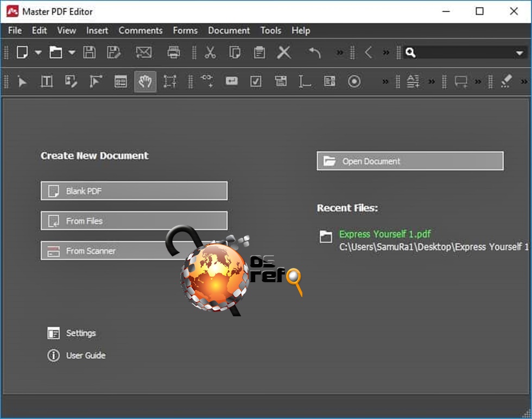
Task: Click the Undo arrow icon
Action: 314,53
